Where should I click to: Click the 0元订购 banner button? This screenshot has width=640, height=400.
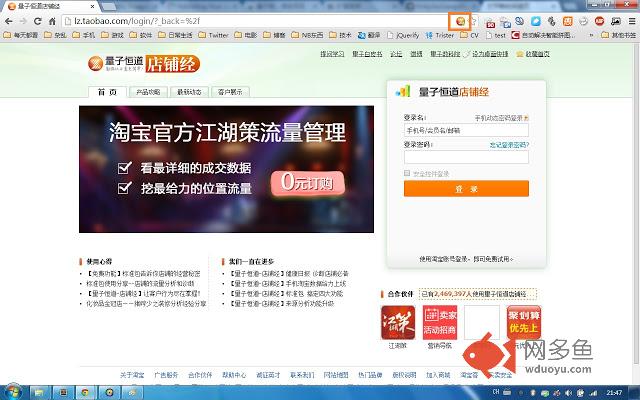point(308,183)
